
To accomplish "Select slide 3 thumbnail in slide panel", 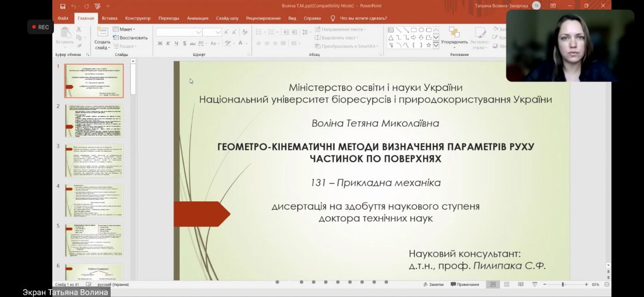I will coord(94,161).
